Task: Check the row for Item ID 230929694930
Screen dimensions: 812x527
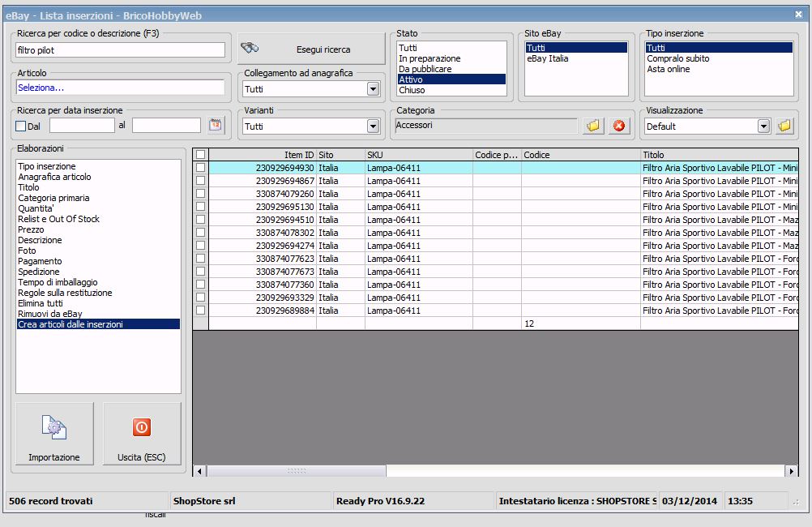Action: [200, 167]
